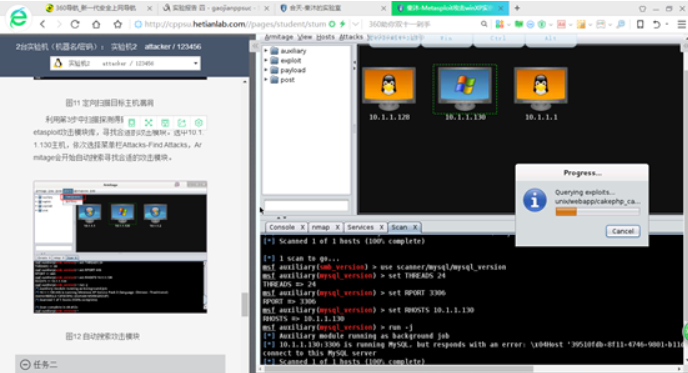Open the browser home page icon

coord(96,24)
